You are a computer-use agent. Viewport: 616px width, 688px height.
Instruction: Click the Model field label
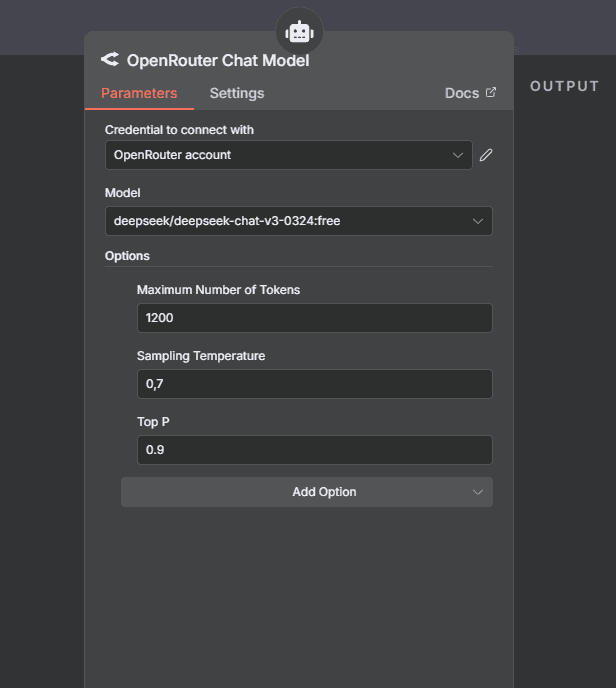(x=122, y=193)
